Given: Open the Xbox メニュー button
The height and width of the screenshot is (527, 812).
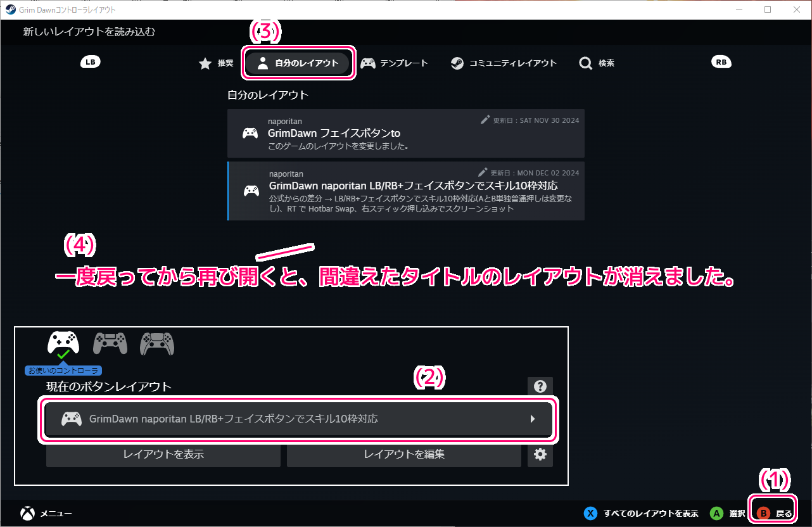Looking at the screenshot, I should pyautogui.click(x=46, y=513).
